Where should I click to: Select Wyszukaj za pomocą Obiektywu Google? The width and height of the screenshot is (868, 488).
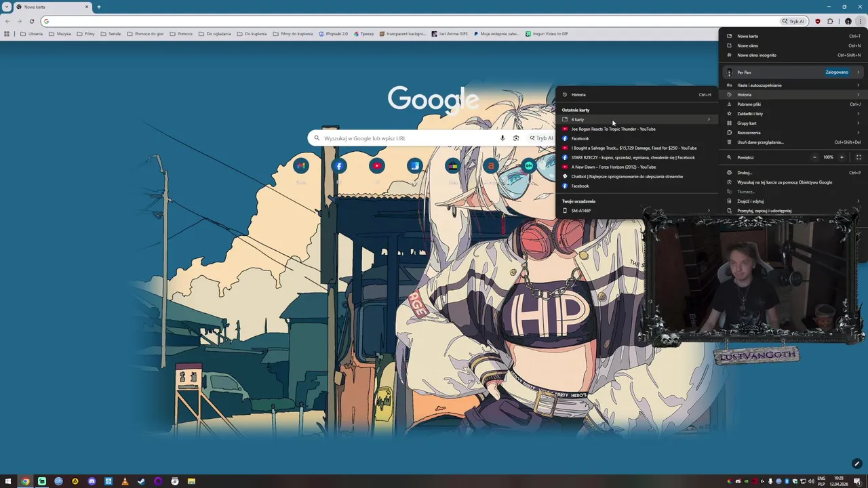click(793, 182)
